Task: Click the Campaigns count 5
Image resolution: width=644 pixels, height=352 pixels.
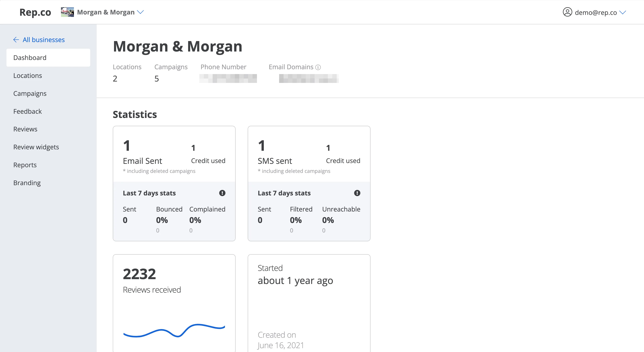Action: 157,79
